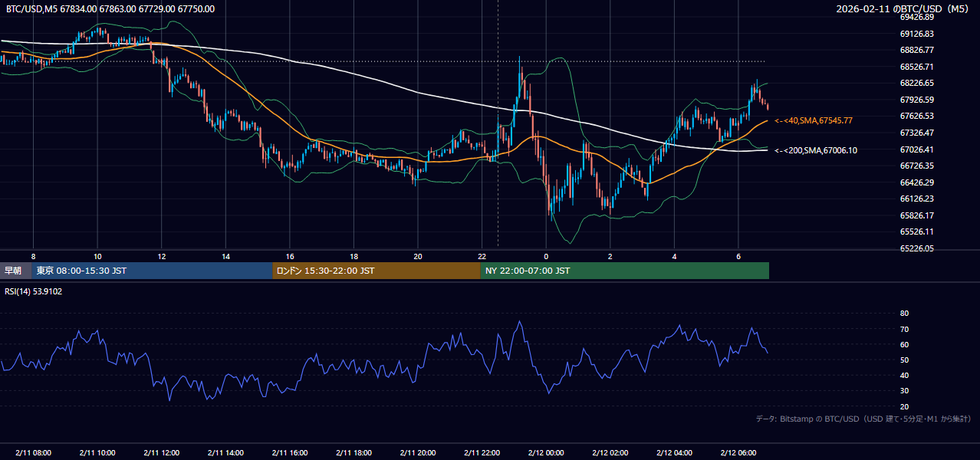Screen dimensions: 980x460
Task: Click price axis label 67026.41
Action: (x=916, y=149)
